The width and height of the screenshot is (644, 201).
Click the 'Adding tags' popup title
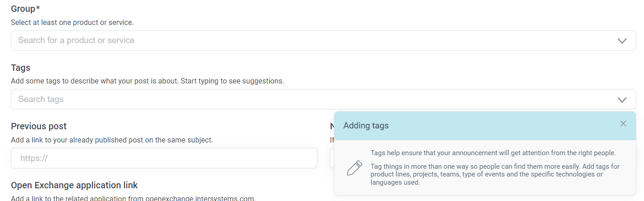366,126
